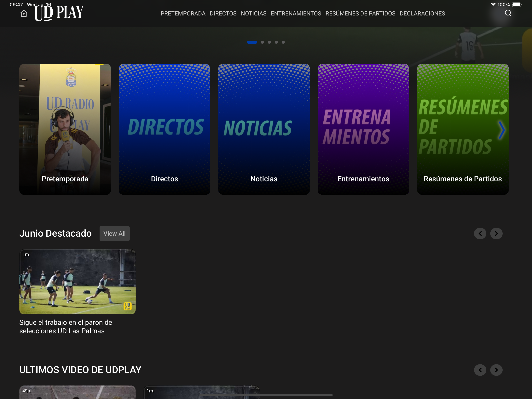Select the Junio Destacado heading

pyautogui.click(x=55, y=234)
